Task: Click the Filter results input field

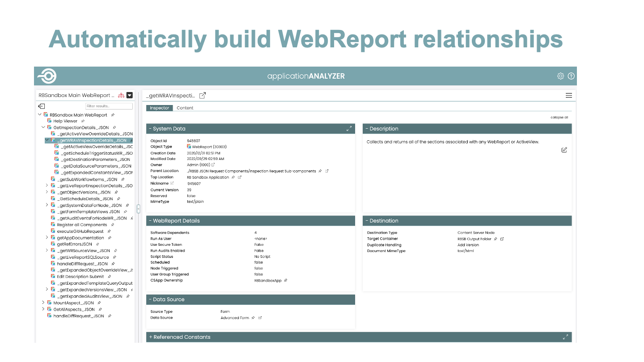Action: coord(109,106)
